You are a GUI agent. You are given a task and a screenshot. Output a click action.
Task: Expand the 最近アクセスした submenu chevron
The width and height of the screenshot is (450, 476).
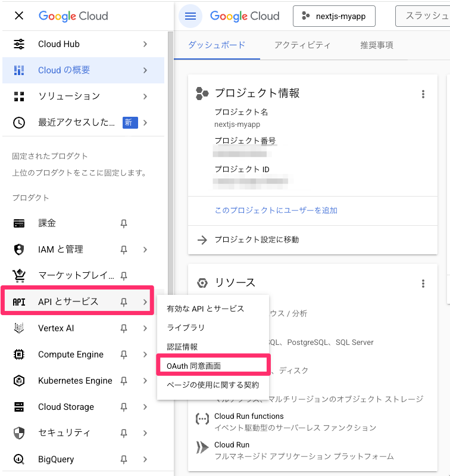click(x=145, y=123)
